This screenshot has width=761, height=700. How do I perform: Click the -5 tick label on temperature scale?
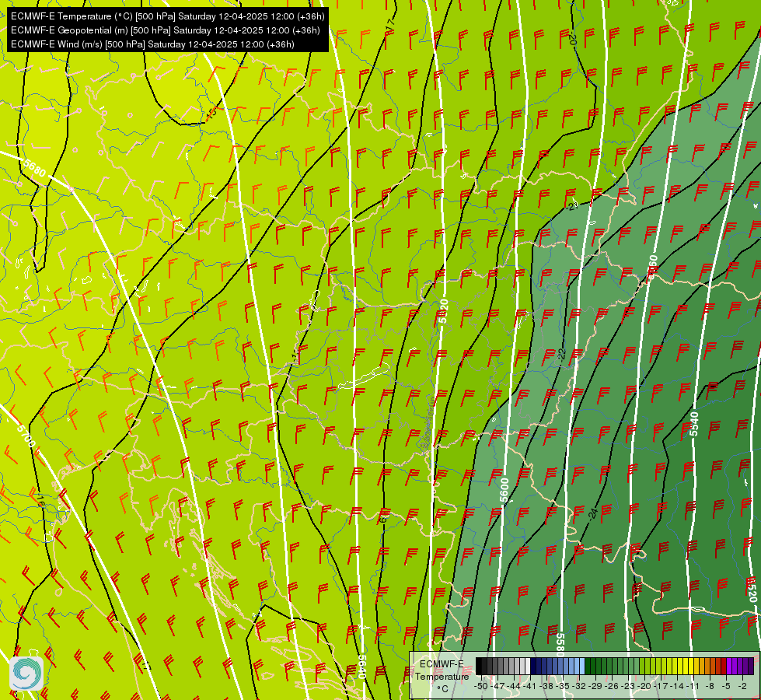pyautogui.click(x=726, y=686)
